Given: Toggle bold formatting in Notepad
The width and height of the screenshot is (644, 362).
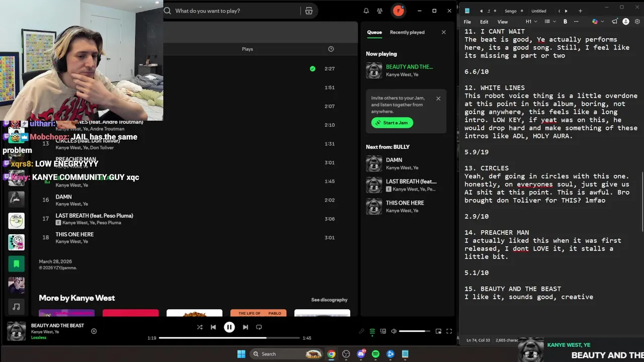Looking at the screenshot, I should point(565,22).
